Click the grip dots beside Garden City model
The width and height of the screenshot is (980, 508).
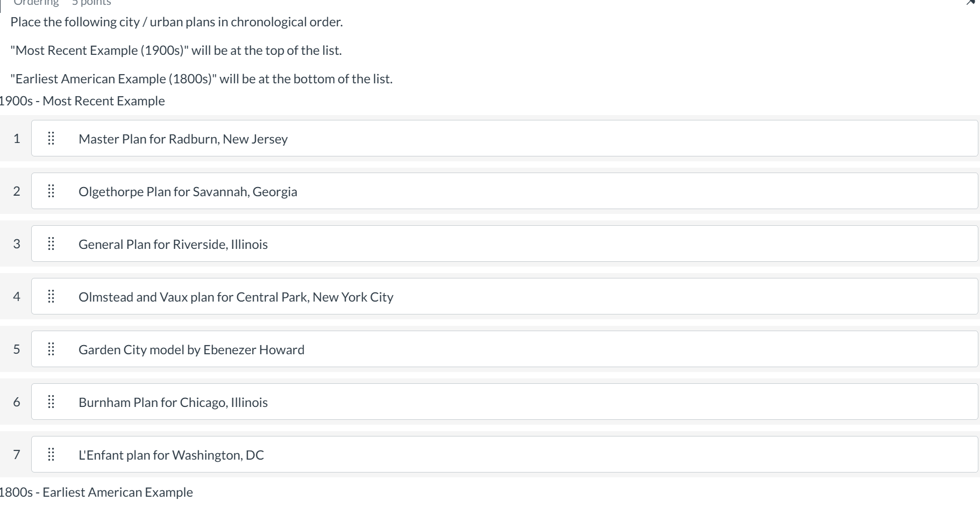coord(51,349)
